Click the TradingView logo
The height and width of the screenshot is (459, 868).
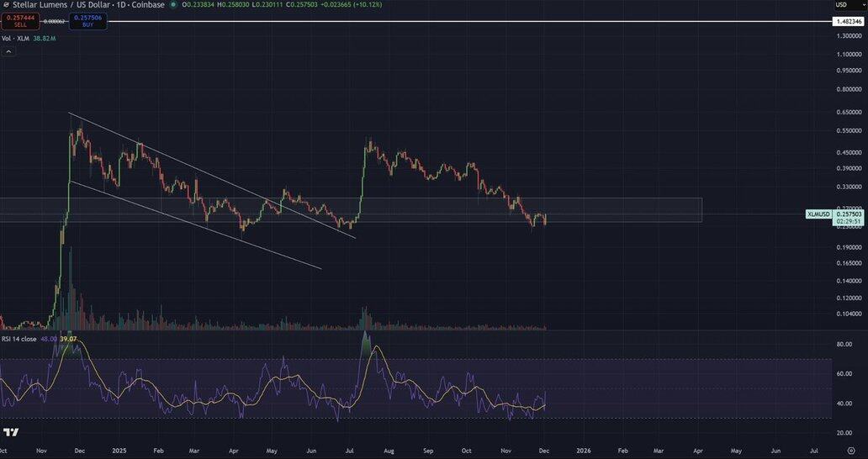(x=11, y=432)
